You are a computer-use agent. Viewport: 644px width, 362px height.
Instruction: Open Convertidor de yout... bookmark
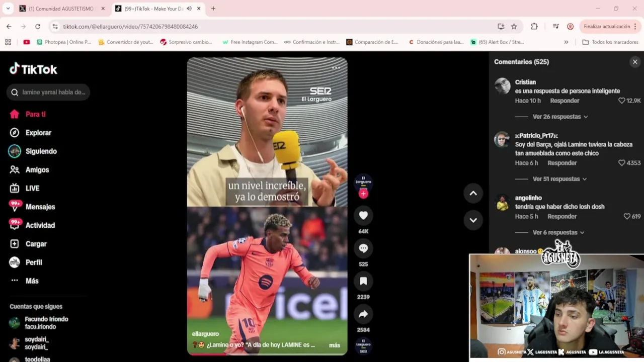tap(126, 42)
